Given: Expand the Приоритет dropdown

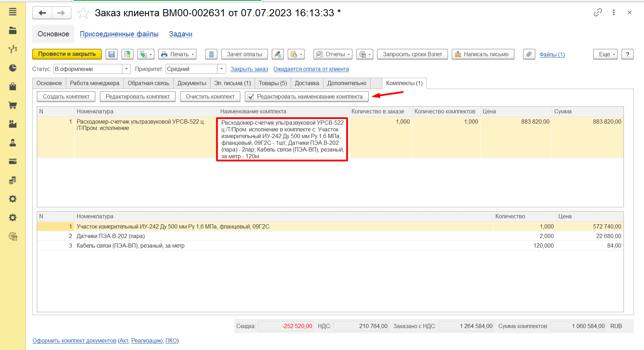Looking at the screenshot, I should (221, 69).
